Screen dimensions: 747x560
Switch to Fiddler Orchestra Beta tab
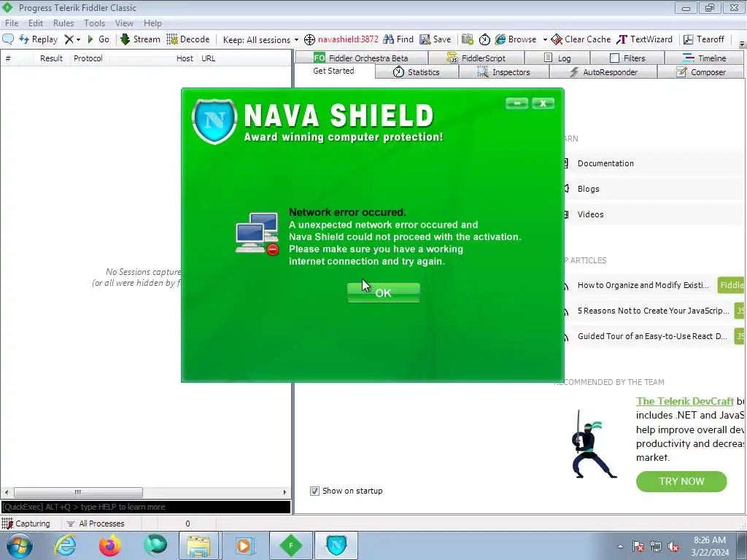click(362, 58)
